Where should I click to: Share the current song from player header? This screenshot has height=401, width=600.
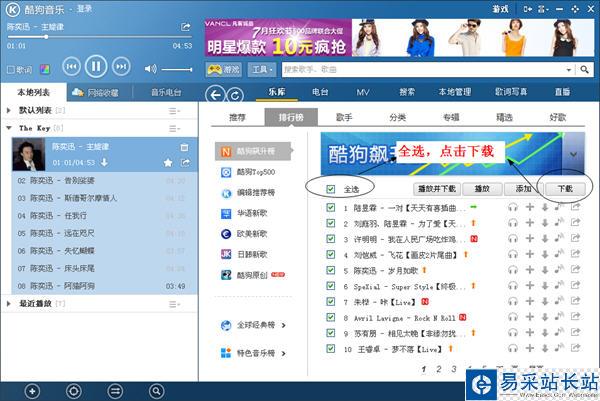tap(186, 27)
